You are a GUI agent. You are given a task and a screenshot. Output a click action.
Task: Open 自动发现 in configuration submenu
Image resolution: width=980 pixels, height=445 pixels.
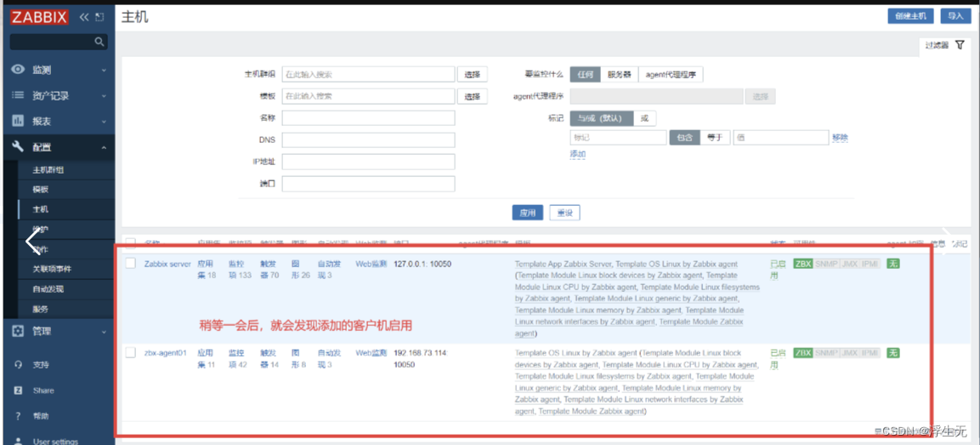point(48,288)
